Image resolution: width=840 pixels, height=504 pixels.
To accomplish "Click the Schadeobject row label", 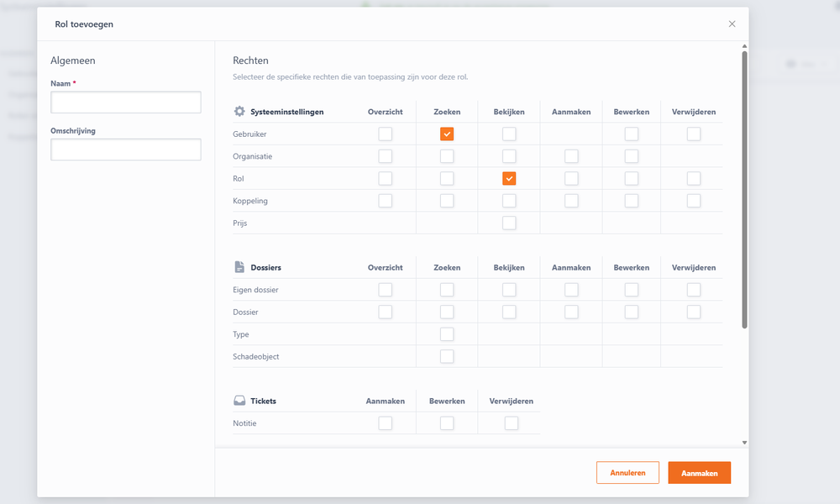I will click(x=256, y=356).
